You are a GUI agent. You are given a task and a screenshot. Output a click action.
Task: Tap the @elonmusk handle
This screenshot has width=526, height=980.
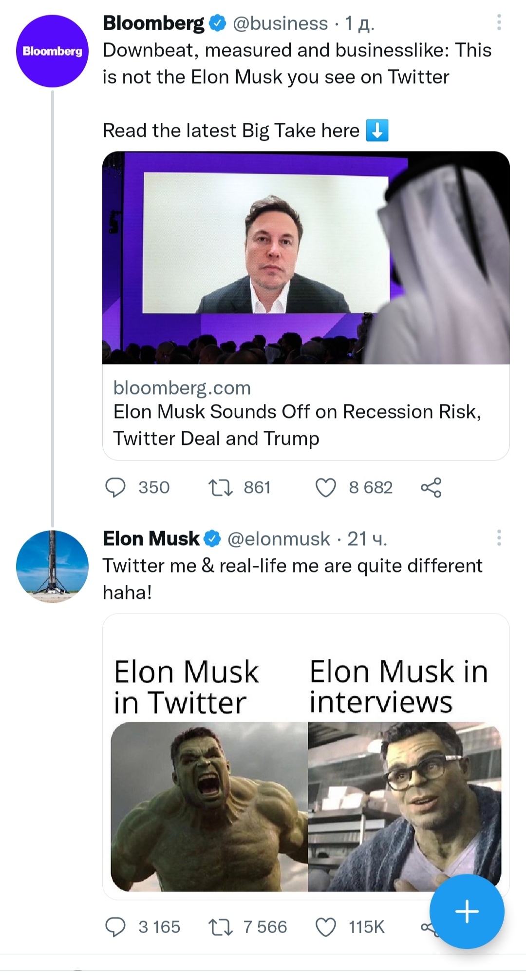point(279,539)
